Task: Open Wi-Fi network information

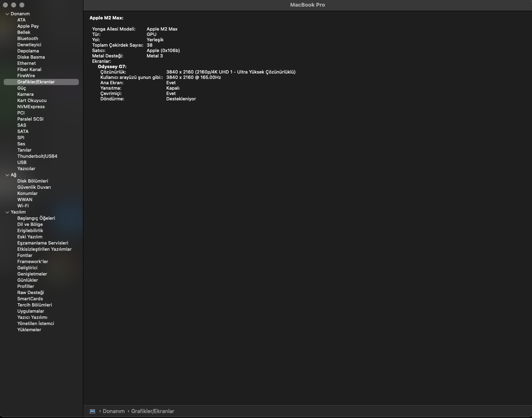Action: point(23,206)
